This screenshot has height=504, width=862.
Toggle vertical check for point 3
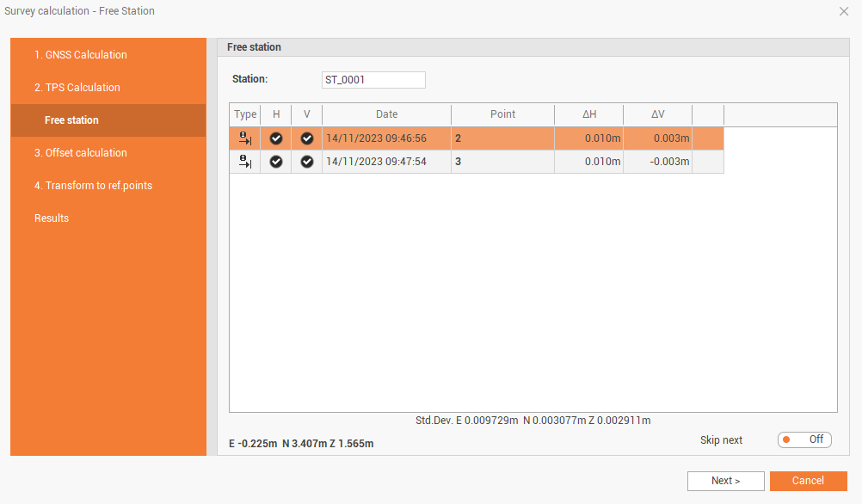point(307,162)
